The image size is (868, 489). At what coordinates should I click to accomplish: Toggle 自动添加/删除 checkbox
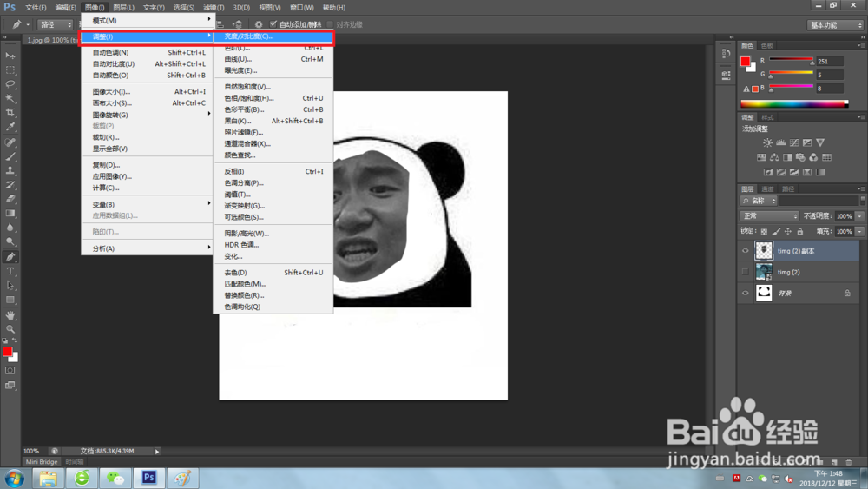273,23
